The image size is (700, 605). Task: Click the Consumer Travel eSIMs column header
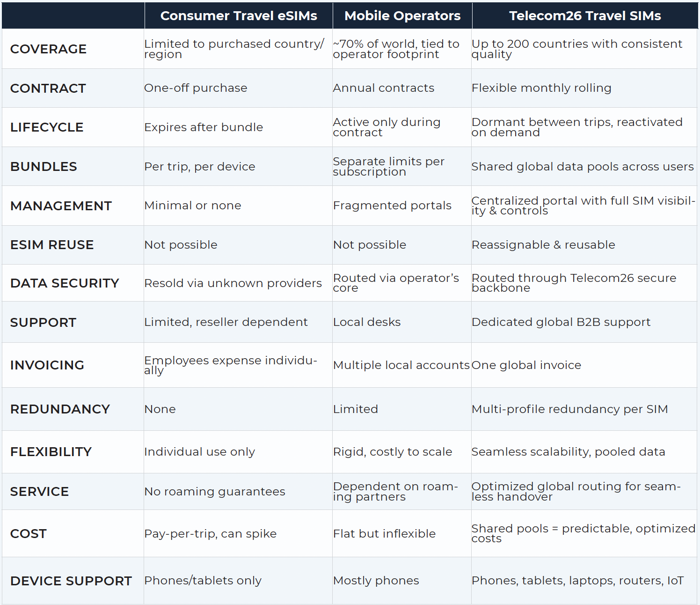239,16
